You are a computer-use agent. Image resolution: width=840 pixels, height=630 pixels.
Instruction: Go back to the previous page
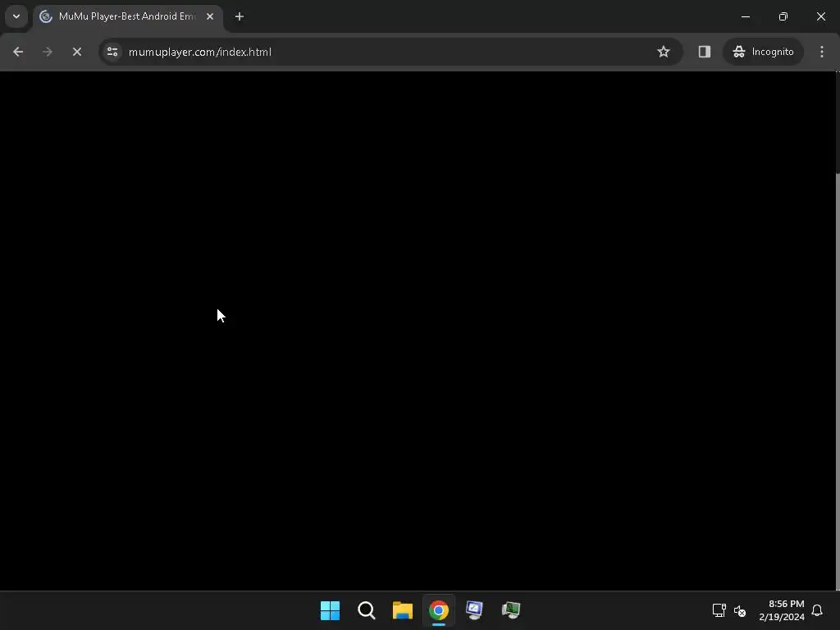coord(18,52)
